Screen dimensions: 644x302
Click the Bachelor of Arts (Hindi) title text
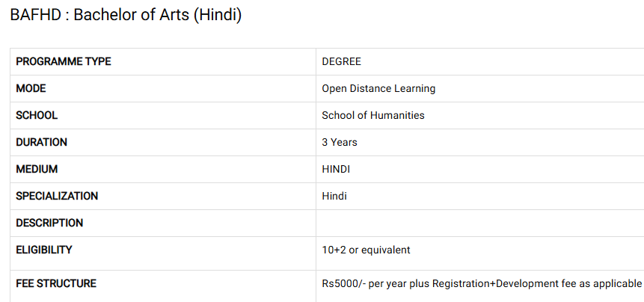(x=157, y=15)
